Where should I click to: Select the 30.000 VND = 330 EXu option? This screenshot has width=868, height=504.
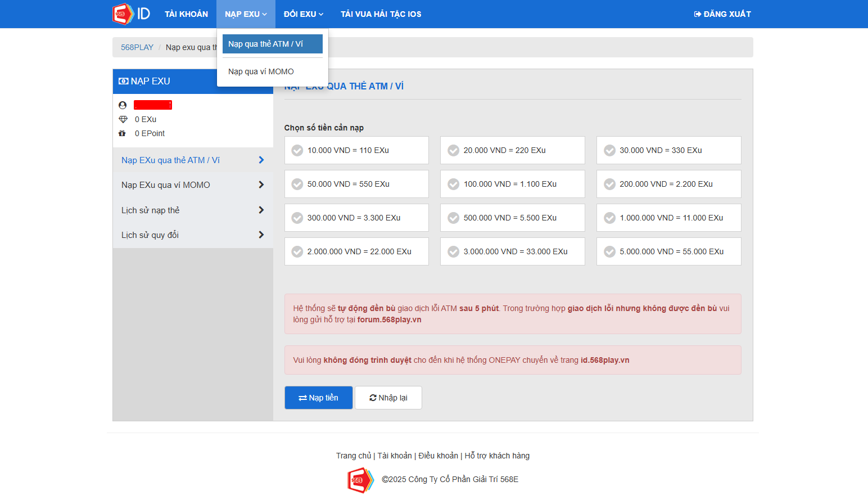(669, 150)
